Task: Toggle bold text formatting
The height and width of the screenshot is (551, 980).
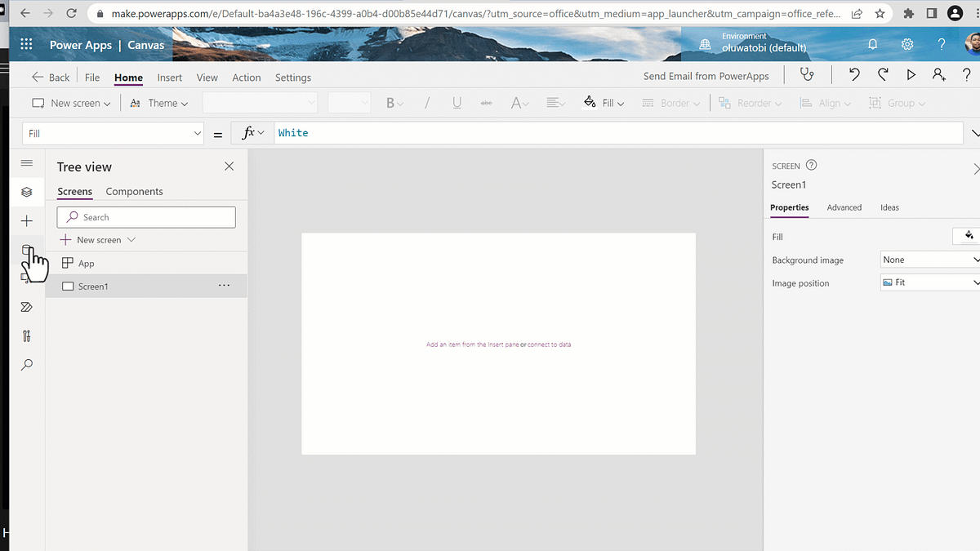Action: [x=390, y=103]
